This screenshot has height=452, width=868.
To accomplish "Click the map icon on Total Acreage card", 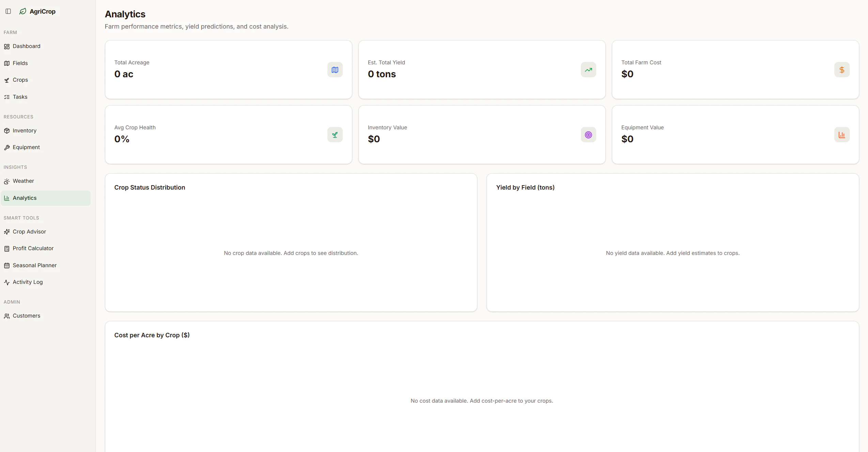I will [335, 70].
